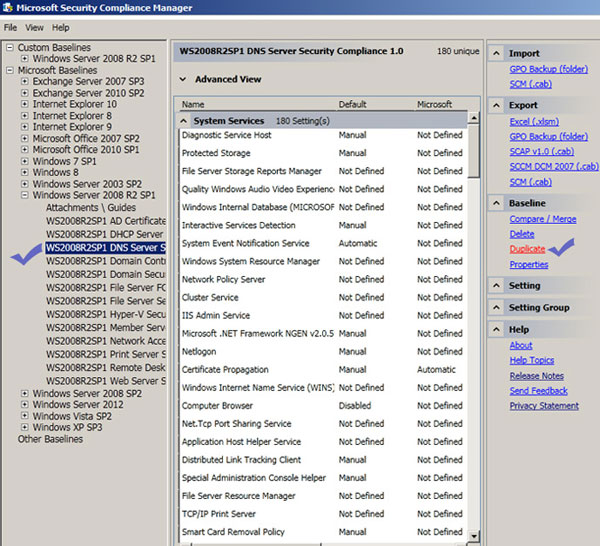This screenshot has width=600, height=546.
Task: Click the Security Compliance Manager title bar icon
Action: click(x=8, y=7)
